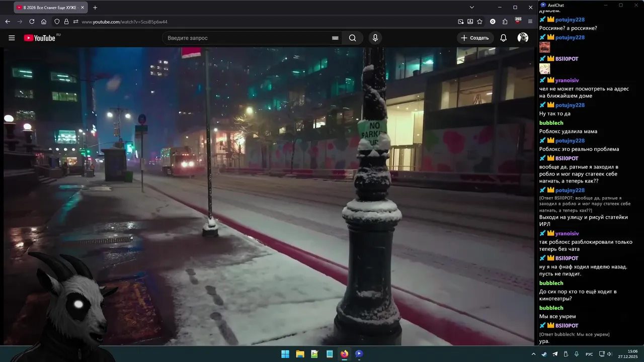The width and height of the screenshot is (644, 362).
Task: Open the Firefox application menu
Action: (530, 22)
